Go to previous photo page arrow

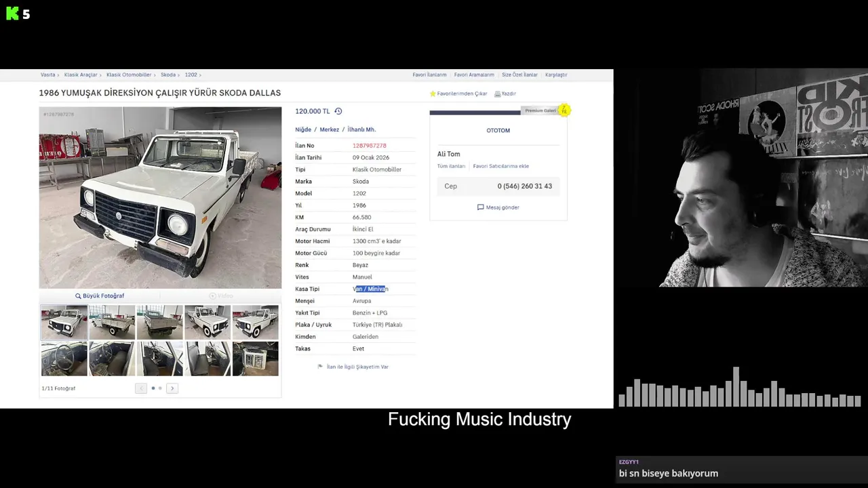point(140,388)
